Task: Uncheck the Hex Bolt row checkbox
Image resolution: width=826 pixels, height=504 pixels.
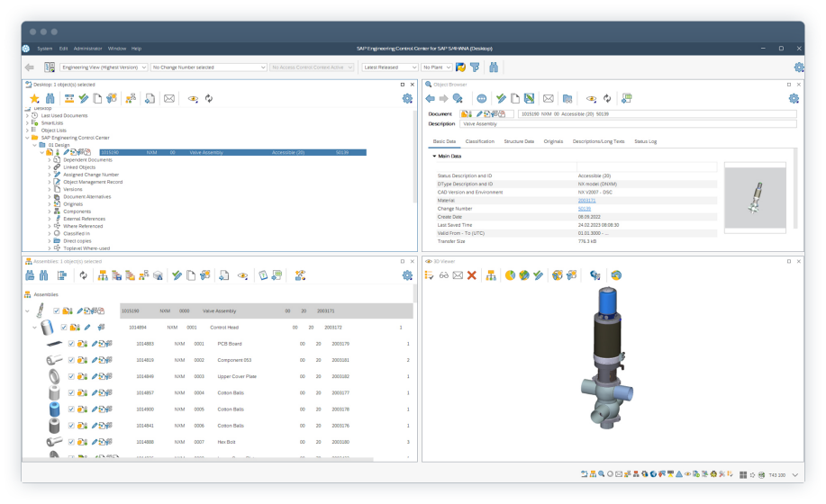Action: click(71, 442)
